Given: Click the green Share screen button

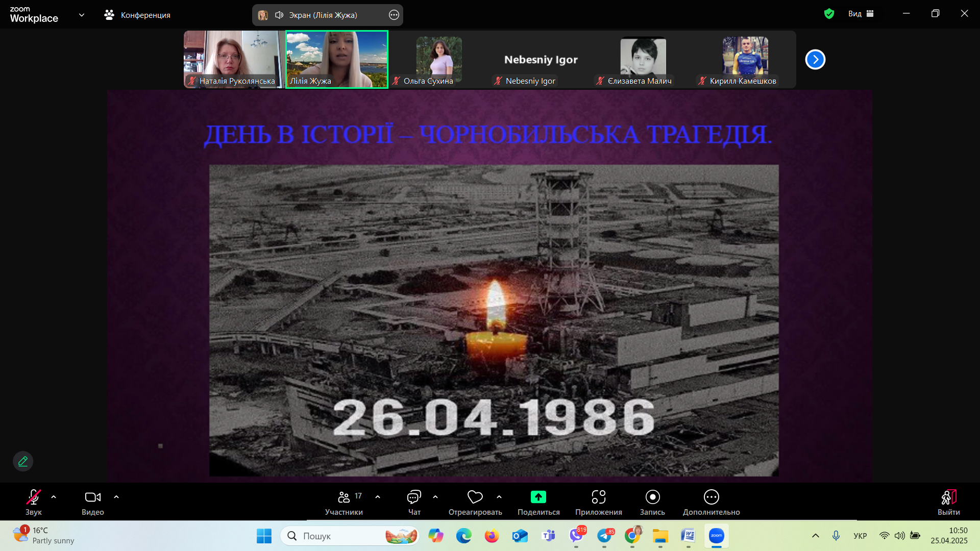Looking at the screenshot, I should coord(538,497).
